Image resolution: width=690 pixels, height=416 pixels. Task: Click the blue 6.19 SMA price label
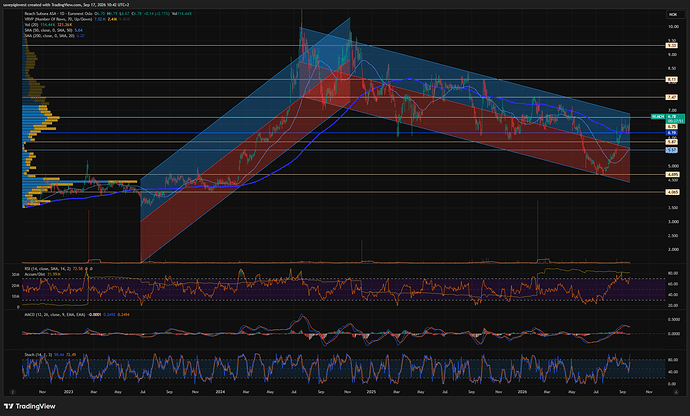[x=672, y=133]
